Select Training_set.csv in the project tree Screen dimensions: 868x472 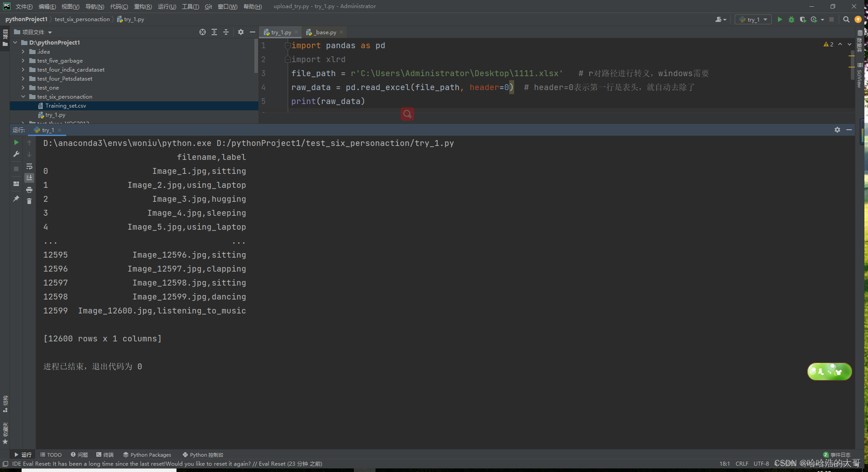(66, 105)
